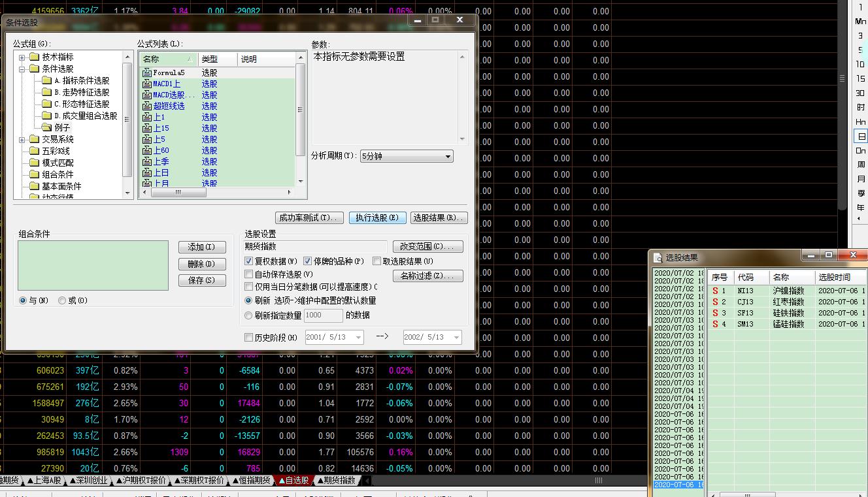Viewport: 868px width, 497px height.
Task: Switch to the 期货指数 tab
Action: tap(338, 481)
